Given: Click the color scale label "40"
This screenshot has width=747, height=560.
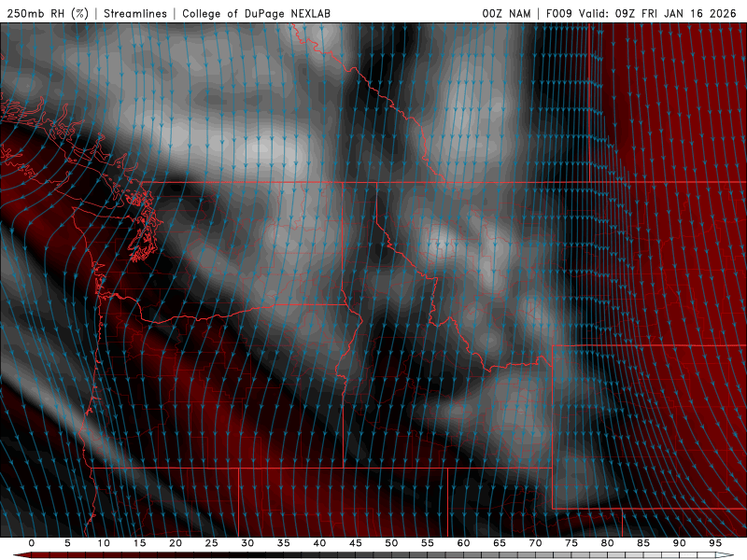Looking at the screenshot, I should pyautogui.click(x=319, y=543).
